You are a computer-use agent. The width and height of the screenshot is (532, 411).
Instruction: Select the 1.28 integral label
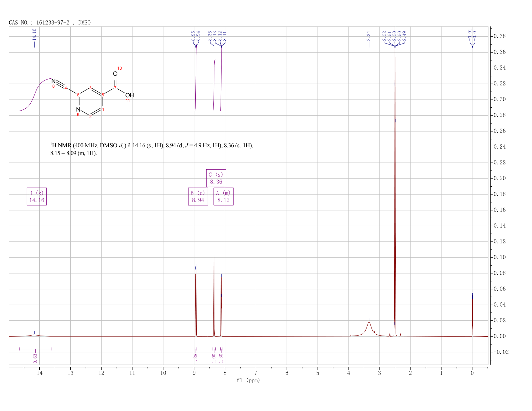[x=195, y=358]
